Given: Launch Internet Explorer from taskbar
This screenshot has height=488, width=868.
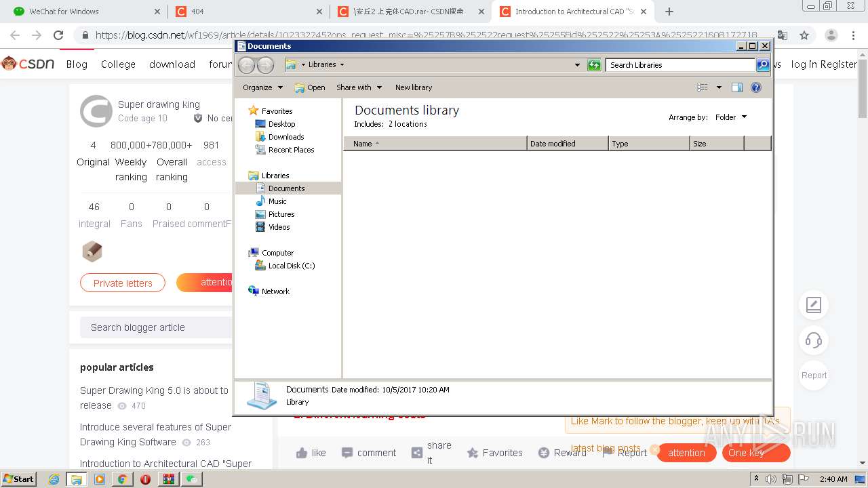Looking at the screenshot, I should [x=54, y=479].
